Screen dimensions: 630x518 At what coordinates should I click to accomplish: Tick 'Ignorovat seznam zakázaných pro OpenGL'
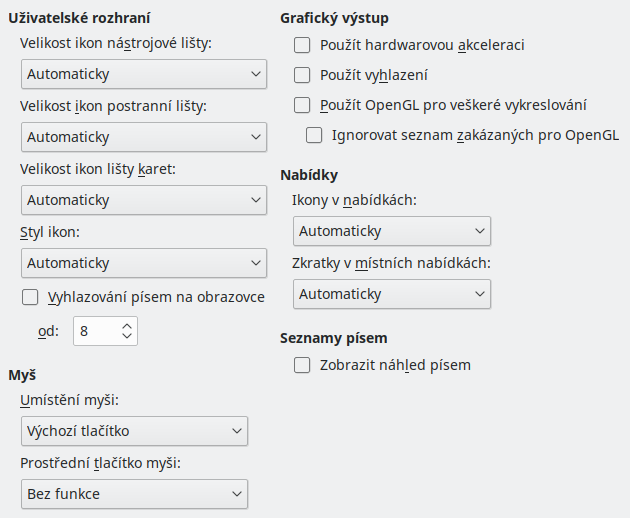[x=315, y=134]
